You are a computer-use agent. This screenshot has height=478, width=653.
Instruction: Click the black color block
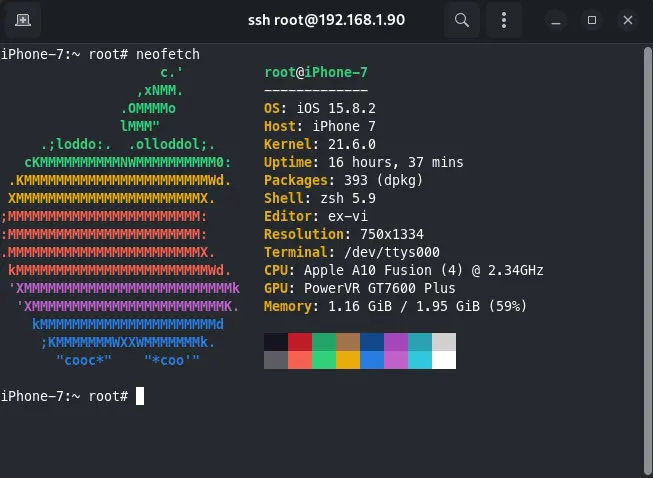pyautogui.click(x=276, y=342)
